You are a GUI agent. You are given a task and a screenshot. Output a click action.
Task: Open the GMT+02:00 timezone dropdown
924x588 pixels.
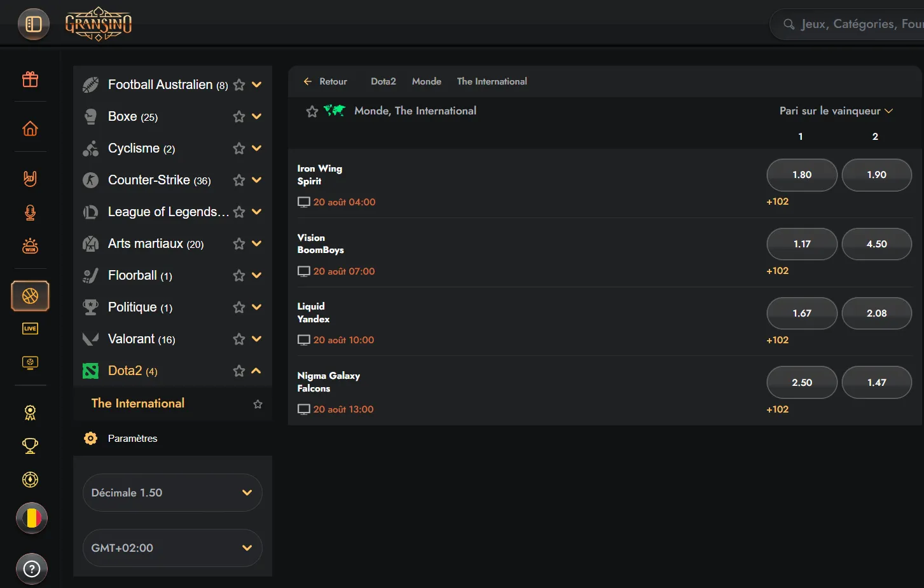pyautogui.click(x=172, y=548)
